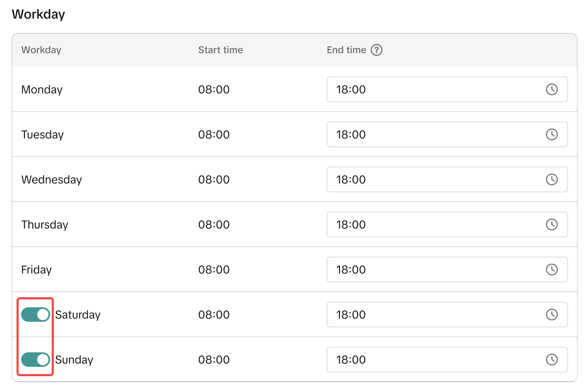Click the End time column header label

click(x=346, y=50)
